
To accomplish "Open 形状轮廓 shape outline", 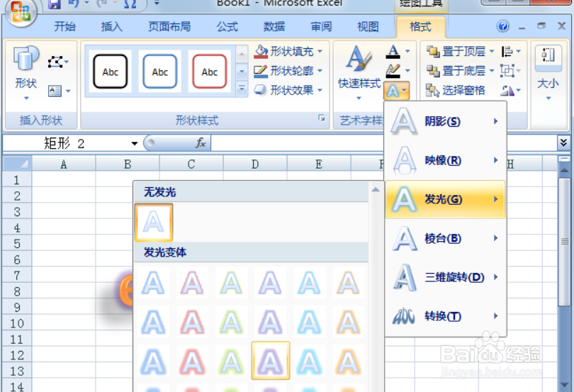I will point(288,70).
